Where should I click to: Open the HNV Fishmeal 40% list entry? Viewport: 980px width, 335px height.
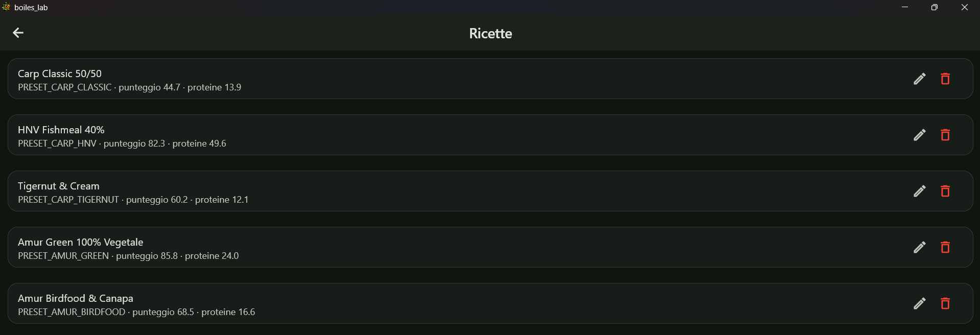(490, 135)
